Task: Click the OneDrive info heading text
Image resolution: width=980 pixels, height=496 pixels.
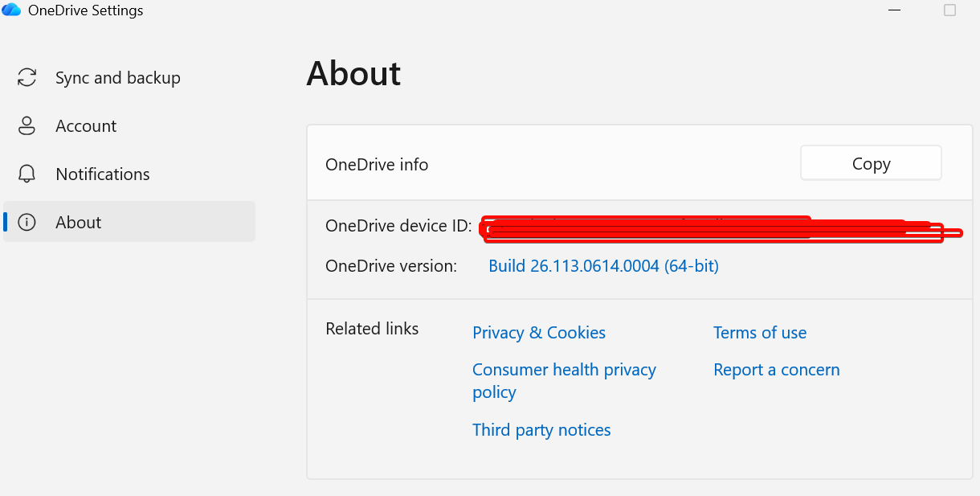Action: (377, 165)
